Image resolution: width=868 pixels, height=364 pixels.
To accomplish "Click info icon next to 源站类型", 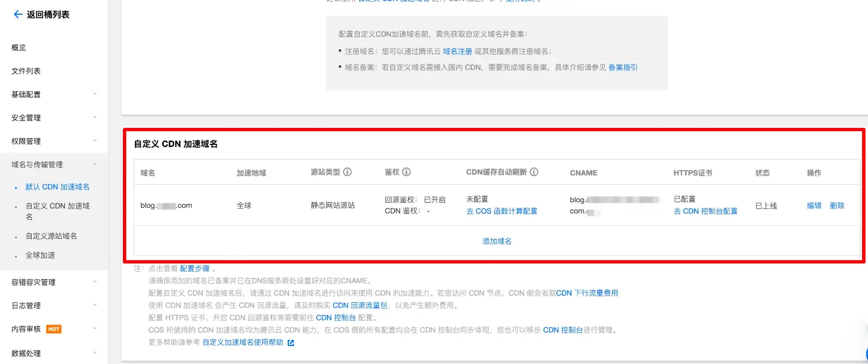I will click(x=347, y=172).
